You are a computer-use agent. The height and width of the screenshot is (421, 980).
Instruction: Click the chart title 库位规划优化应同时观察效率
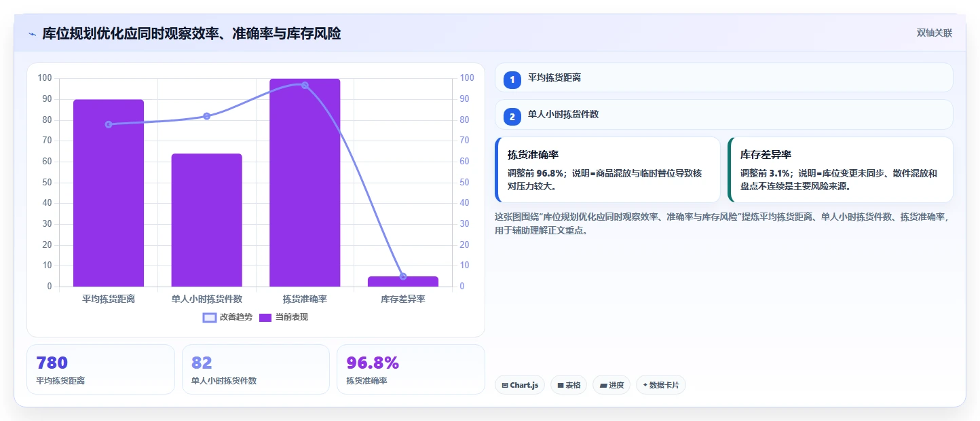pyautogui.click(x=191, y=33)
